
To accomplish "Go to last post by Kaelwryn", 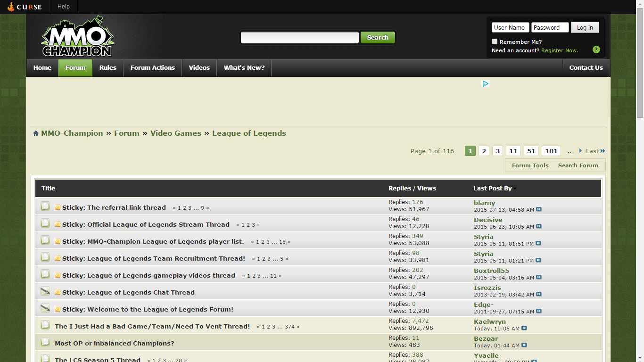I will click(524, 328).
